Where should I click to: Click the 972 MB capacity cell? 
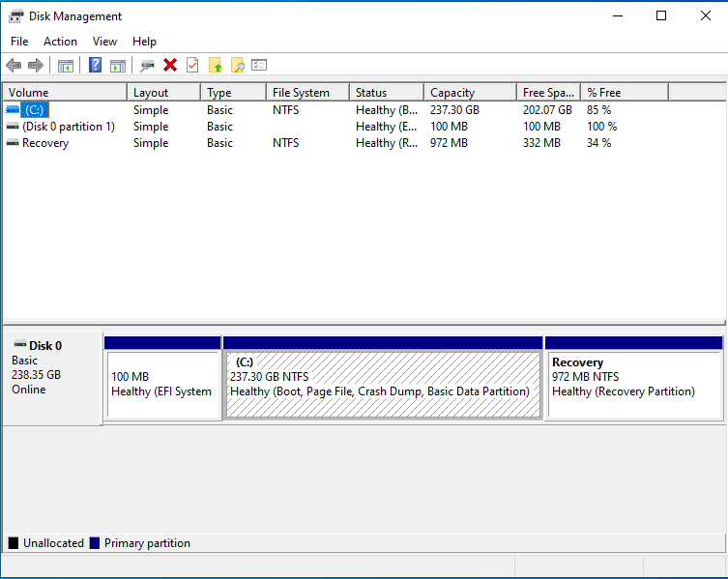point(449,143)
